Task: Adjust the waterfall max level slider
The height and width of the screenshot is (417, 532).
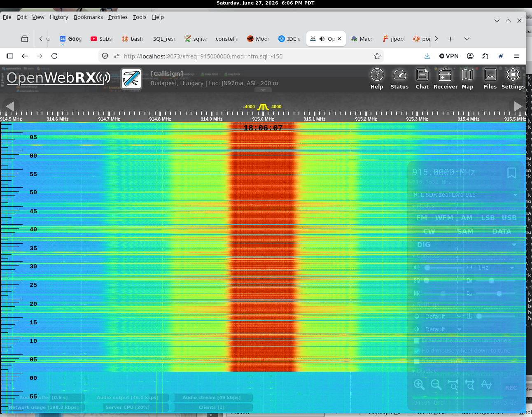Action: [496, 294]
